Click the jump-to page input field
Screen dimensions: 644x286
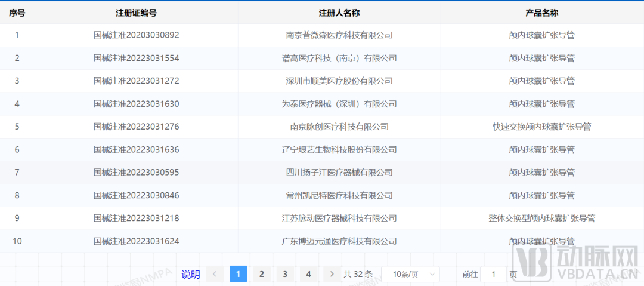coord(493,274)
